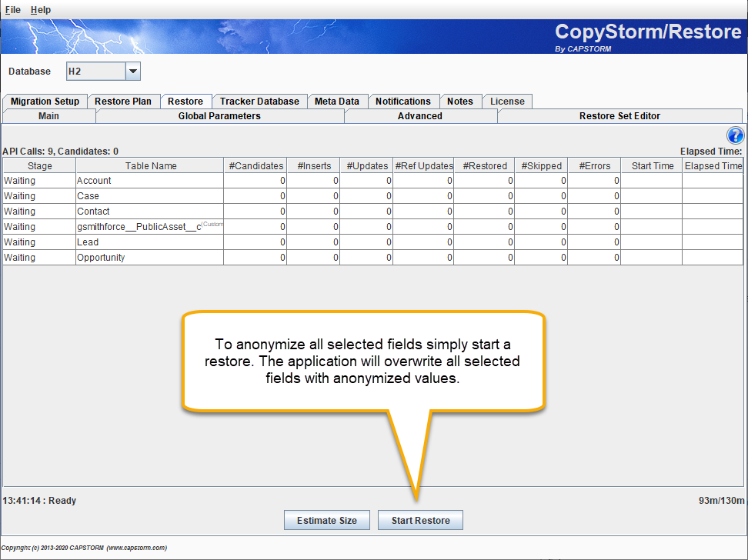Select the Account table row

373,181
